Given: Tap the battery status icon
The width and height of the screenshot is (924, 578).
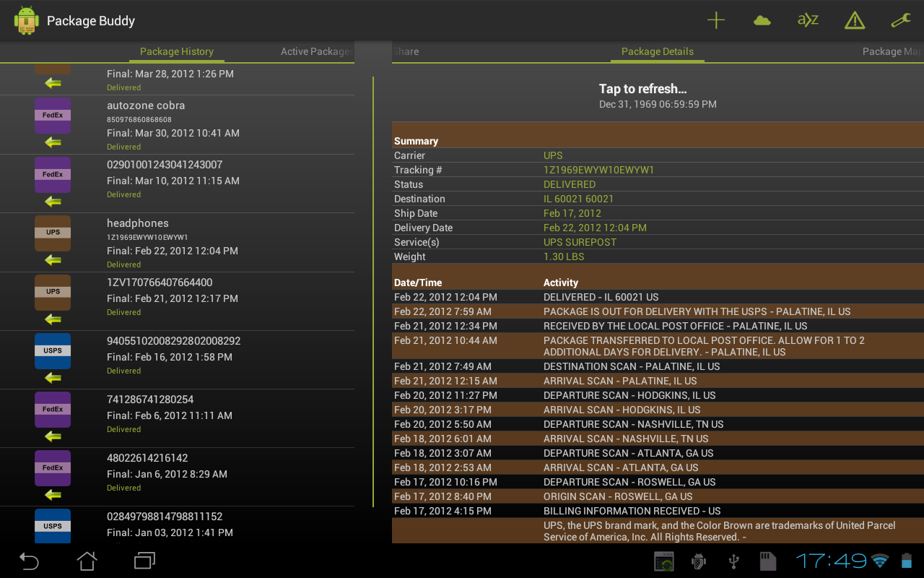Looking at the screenshot, I should click(907, 561).
